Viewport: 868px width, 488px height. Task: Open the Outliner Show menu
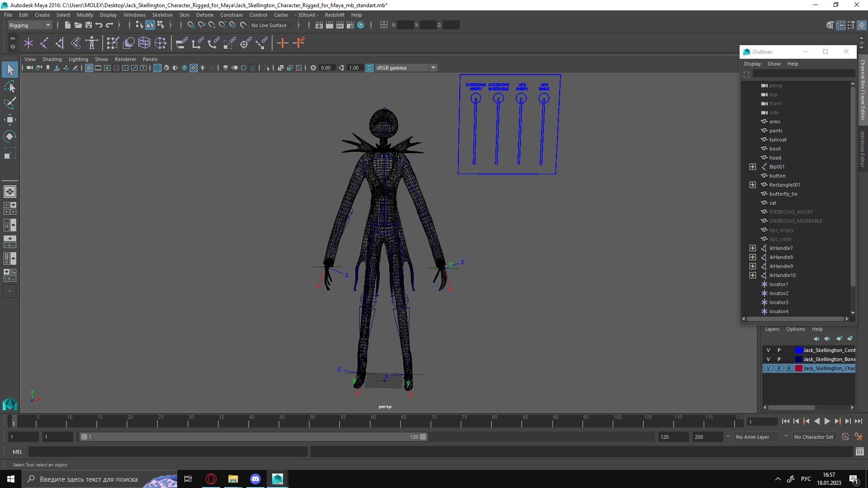(774, 64)
